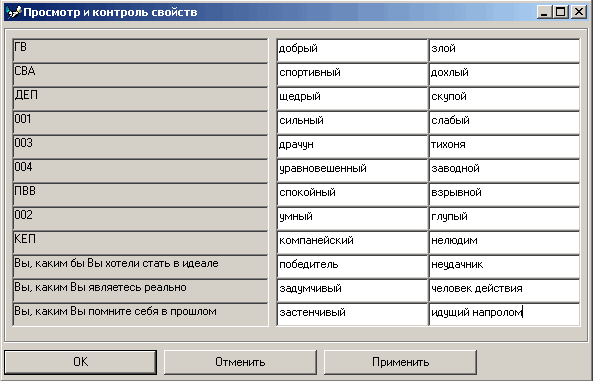Click the field with text скупой
This screenshot has width=593, height=381.
(504, 98)
